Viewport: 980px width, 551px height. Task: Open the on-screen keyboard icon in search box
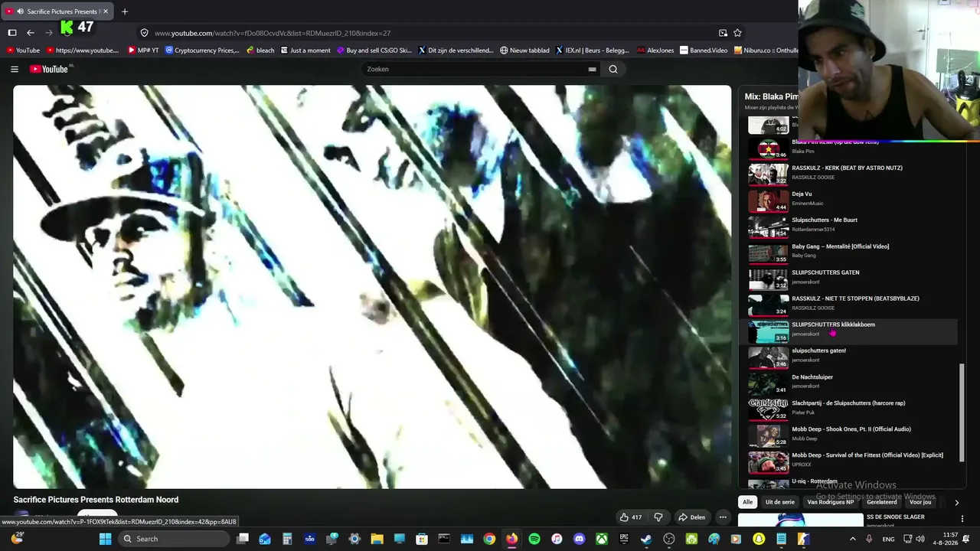click(x=592, y=69)
